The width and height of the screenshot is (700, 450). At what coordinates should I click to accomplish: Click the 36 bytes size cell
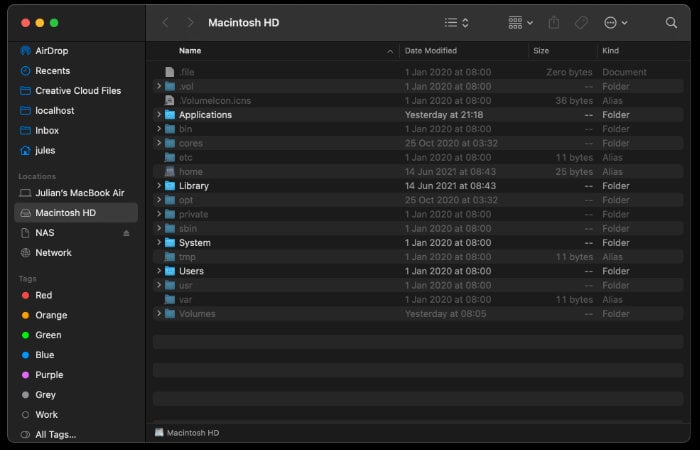574,100
